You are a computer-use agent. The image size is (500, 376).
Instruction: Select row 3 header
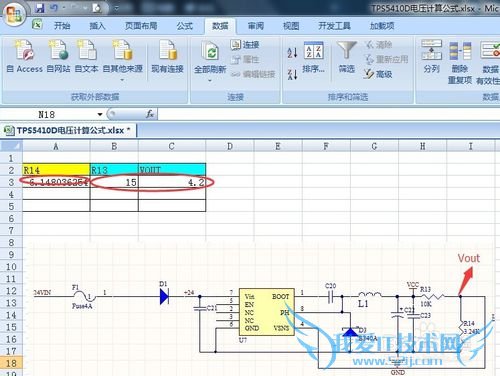click(x=11, y=182)
